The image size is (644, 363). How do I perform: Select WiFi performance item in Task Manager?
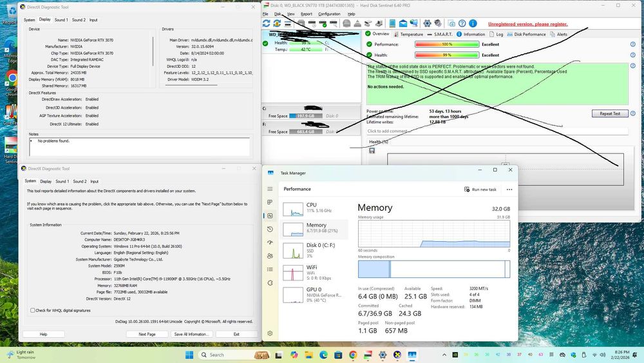(315, 273)
